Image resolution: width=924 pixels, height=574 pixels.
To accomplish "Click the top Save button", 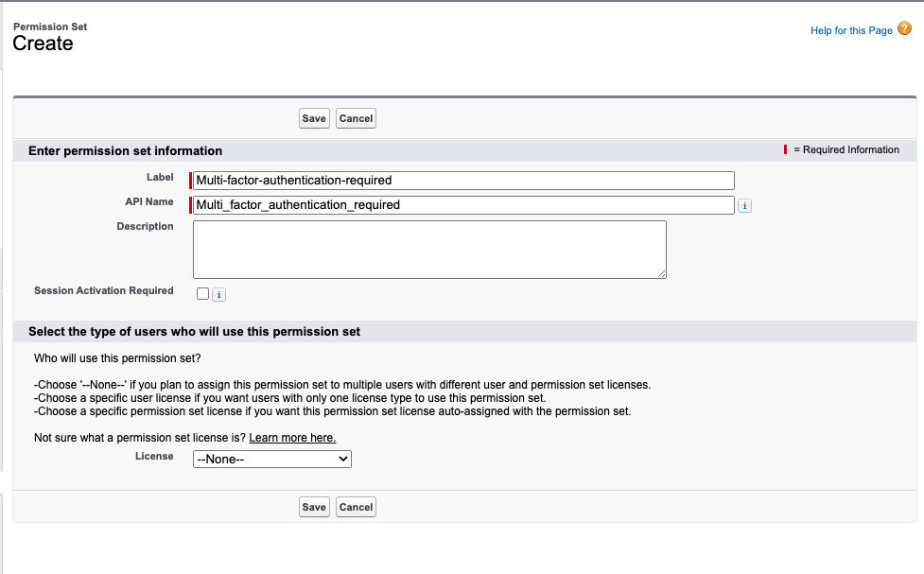I will click(x=314, y=118).
